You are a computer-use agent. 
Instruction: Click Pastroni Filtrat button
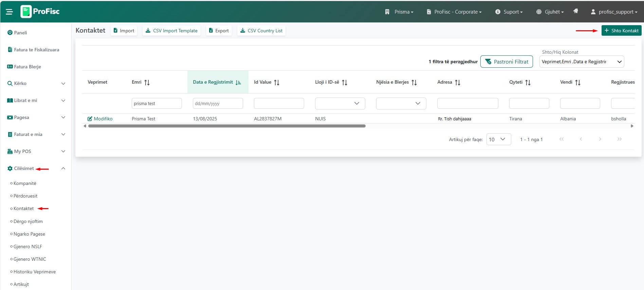tap(507, 62)
